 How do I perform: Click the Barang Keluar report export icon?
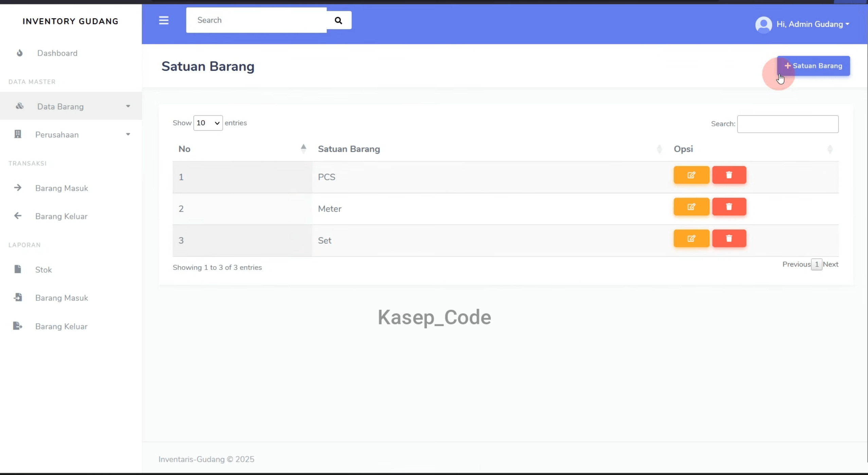coord(18,326)
